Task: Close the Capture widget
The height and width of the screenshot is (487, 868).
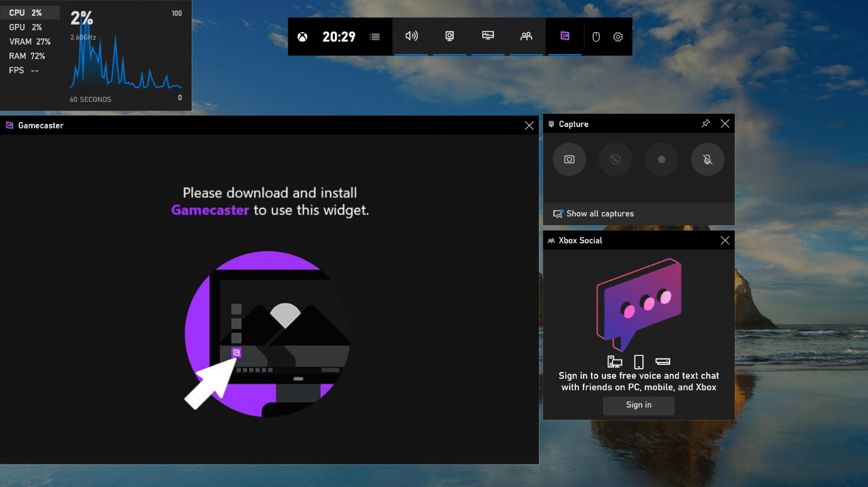Action: 725,124
